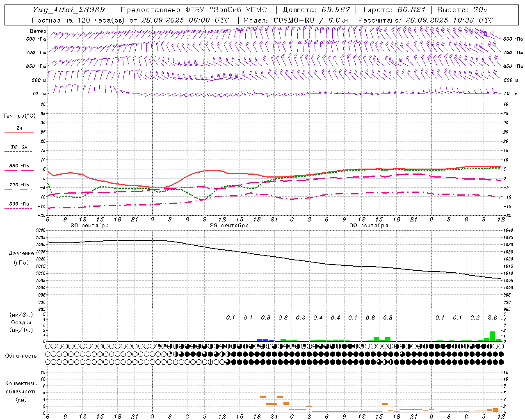525x420 pixels.
Task: Click the Давление pressure panel label
Action: 21,253
